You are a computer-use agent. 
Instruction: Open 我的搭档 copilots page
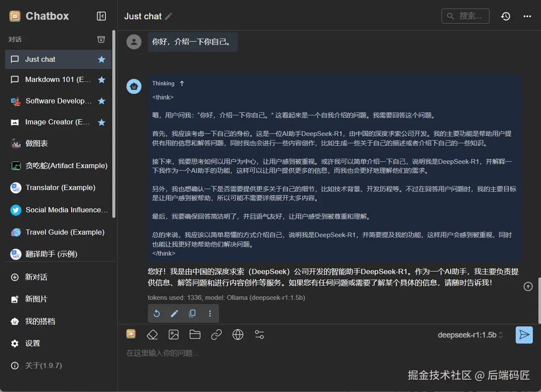tap(58, 321)
